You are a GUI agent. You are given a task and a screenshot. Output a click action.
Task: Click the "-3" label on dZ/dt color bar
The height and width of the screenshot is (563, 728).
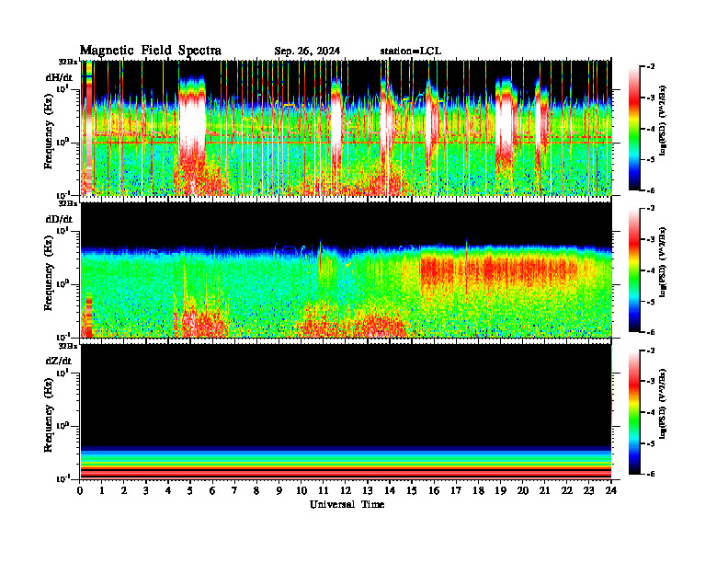[x=651, y=382]
